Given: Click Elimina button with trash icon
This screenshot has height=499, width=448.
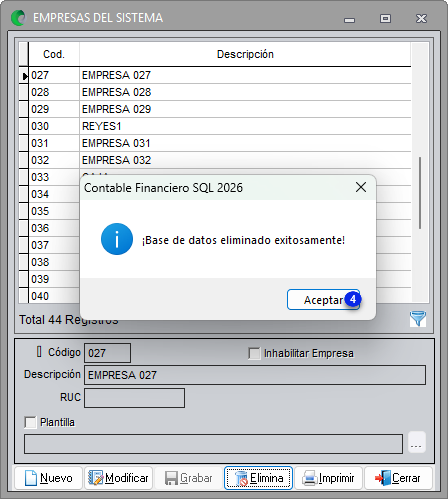Looking at the screenshot, I should point(258,478).
